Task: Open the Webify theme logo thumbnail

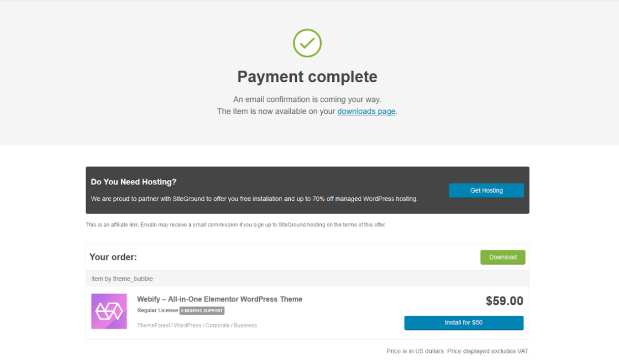Action: [109, 311]
